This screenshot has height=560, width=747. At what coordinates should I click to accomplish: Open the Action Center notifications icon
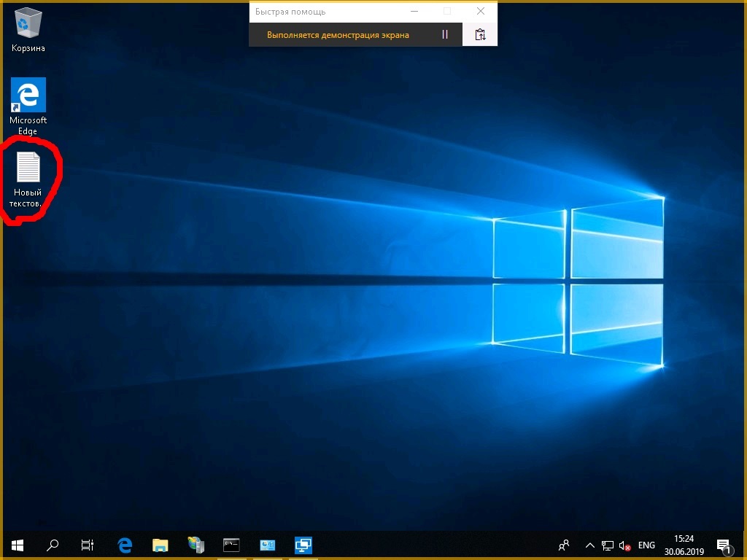coord(724,545)
